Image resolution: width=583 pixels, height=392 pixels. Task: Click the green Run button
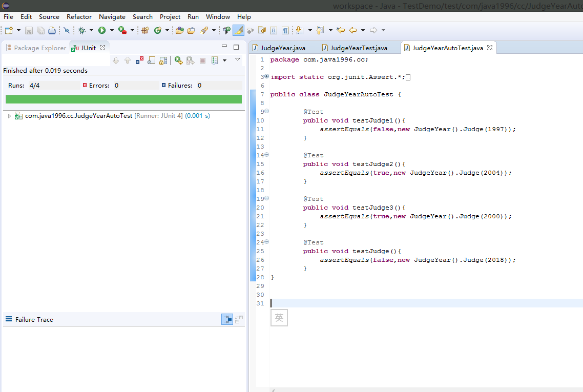[x=102, y=31]
